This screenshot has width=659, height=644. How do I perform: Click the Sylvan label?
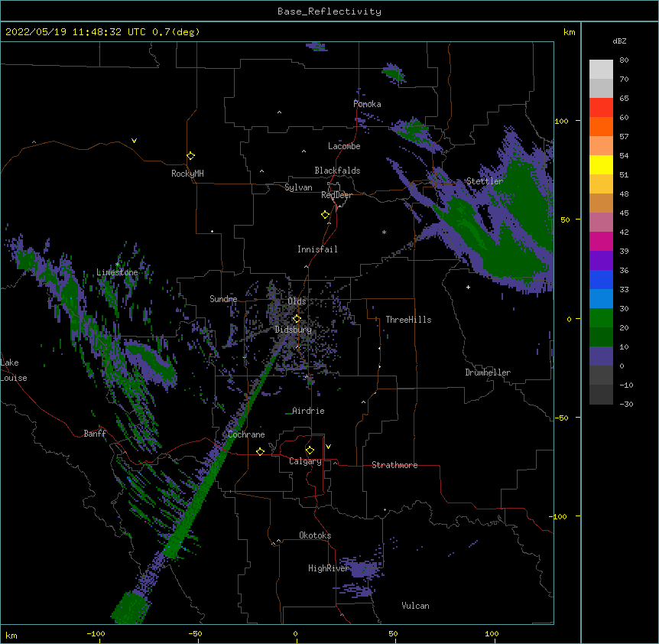tap(298, 187)
